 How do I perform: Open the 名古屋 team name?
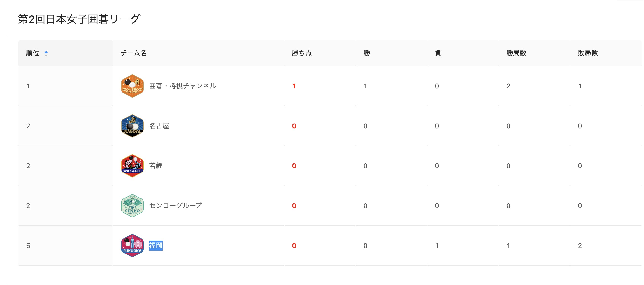(159, 126)
